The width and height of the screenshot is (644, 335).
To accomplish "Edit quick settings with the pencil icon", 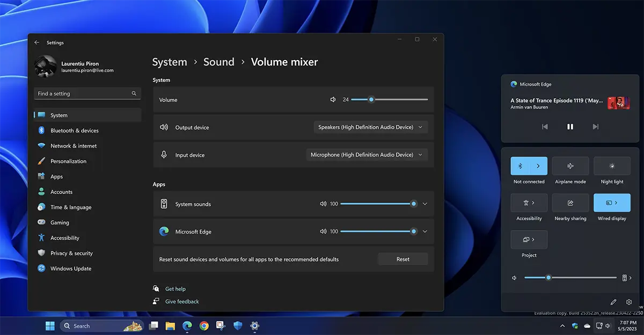I will point(613,302).
